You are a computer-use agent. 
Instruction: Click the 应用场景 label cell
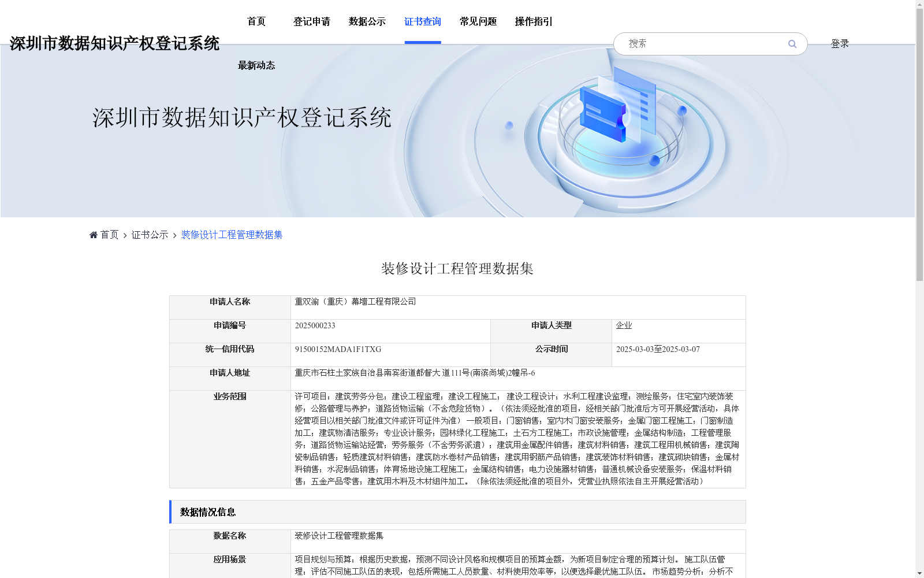(x=230, y=566)
